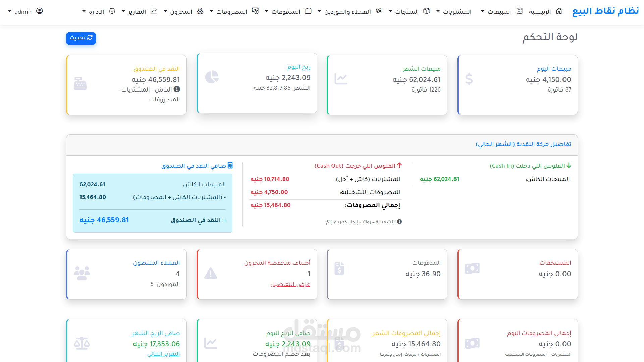This screenshot has width=644, height=362.
Task: Click the users icon in العملاء النشطون card
Action: [82, 273]
